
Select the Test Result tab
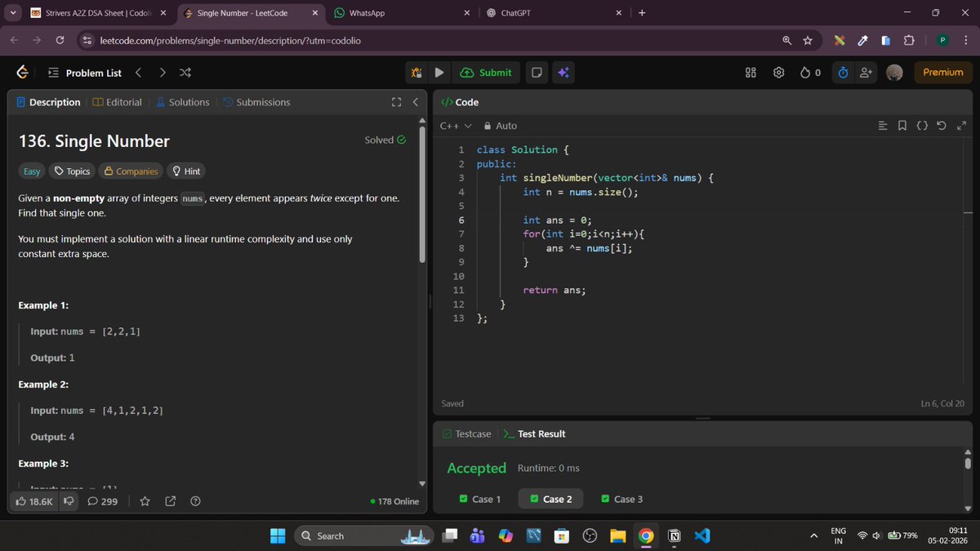coord(534,433)
